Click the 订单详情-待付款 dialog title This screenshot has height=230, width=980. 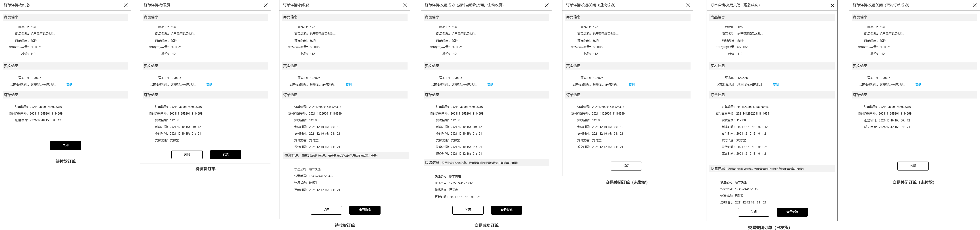[x=17, y=5]
